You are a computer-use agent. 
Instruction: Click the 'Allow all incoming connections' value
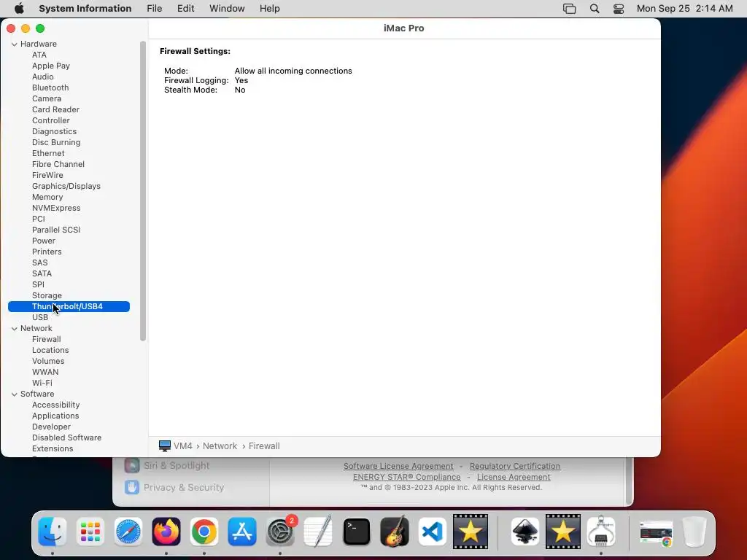tap(293, 71)
